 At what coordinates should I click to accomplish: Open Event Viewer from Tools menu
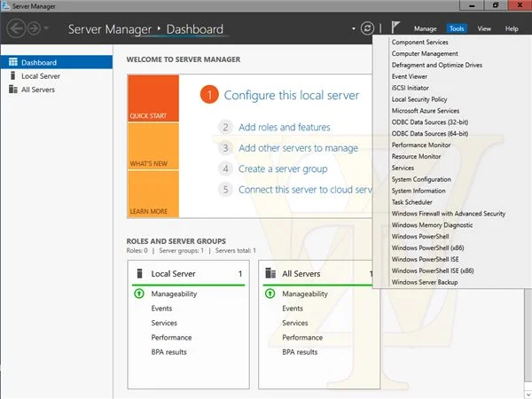pyautogui.click(x=409, y=76)
